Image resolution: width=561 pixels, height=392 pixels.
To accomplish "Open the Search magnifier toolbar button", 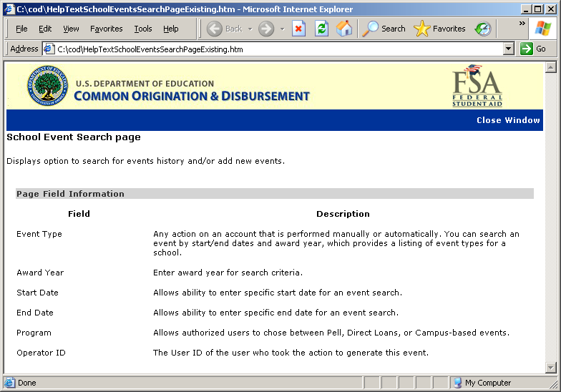I will (x=384, y=29).
